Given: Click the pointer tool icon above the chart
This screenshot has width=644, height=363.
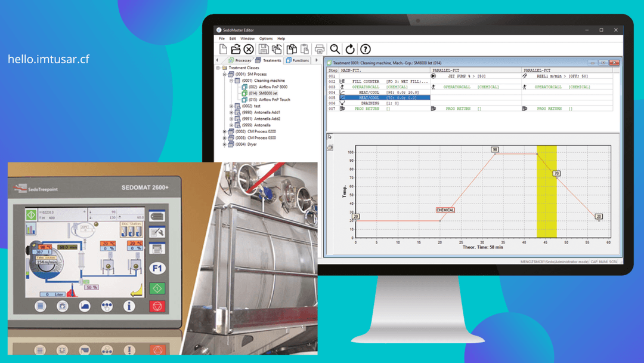Looking at the screenshot, I should (330, 137).
